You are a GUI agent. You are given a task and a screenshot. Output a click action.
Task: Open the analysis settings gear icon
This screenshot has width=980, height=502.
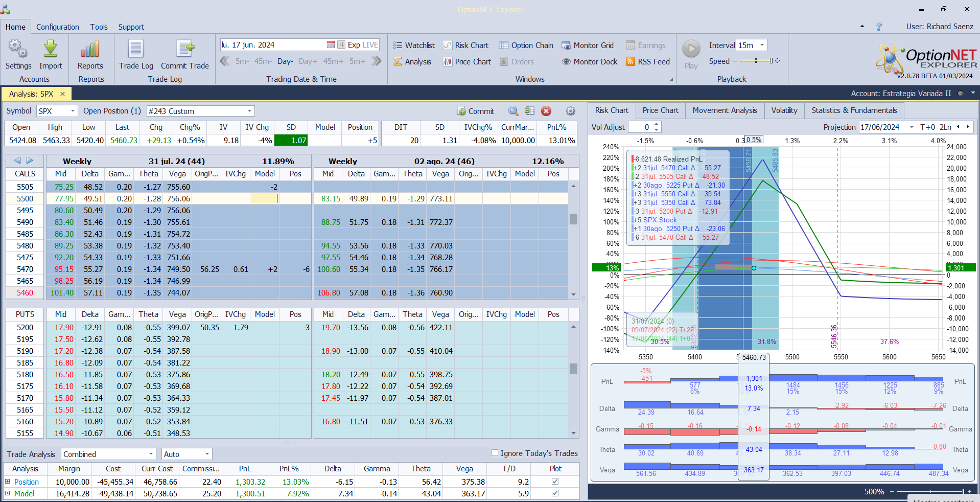click(x=571, y=111)
